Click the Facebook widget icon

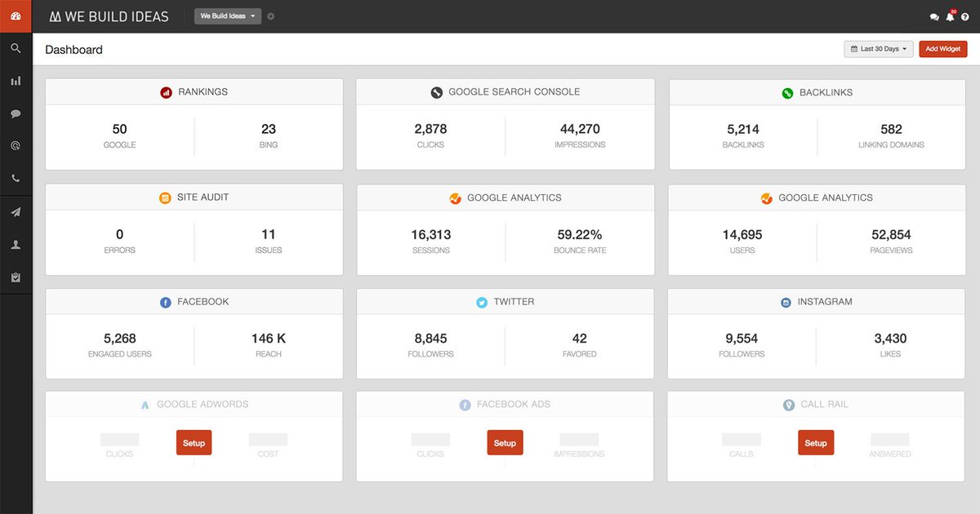point(166,303)
